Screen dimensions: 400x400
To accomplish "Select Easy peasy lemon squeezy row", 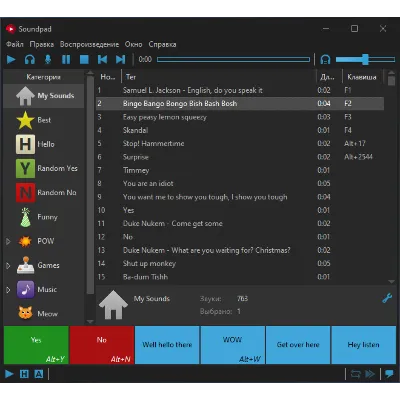I will point(240,117).
